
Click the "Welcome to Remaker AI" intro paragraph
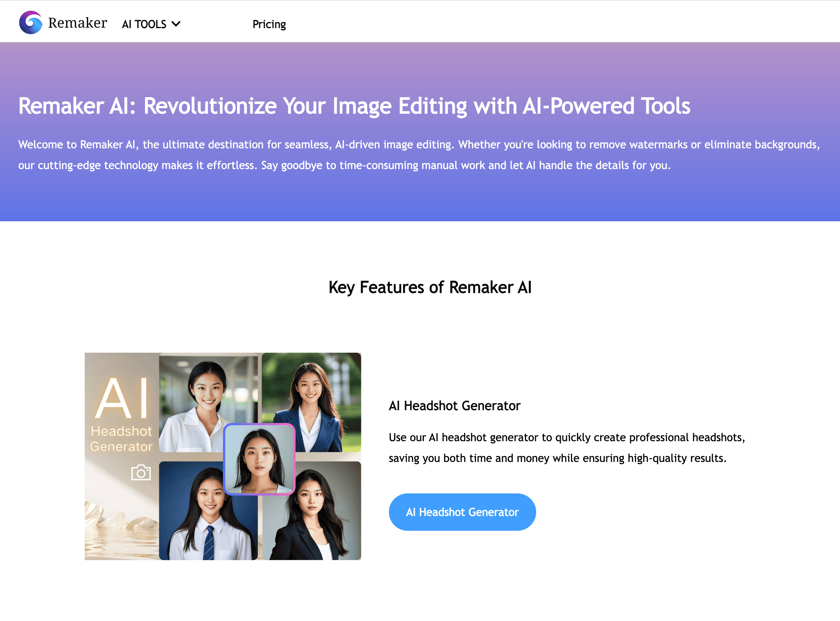click(419, 155)
